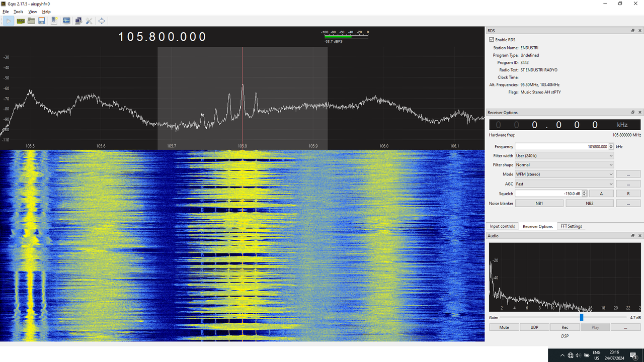Increase Frequency with the up arrow
Viewport: 644px width, 362px height.
[x=611, y=145]
